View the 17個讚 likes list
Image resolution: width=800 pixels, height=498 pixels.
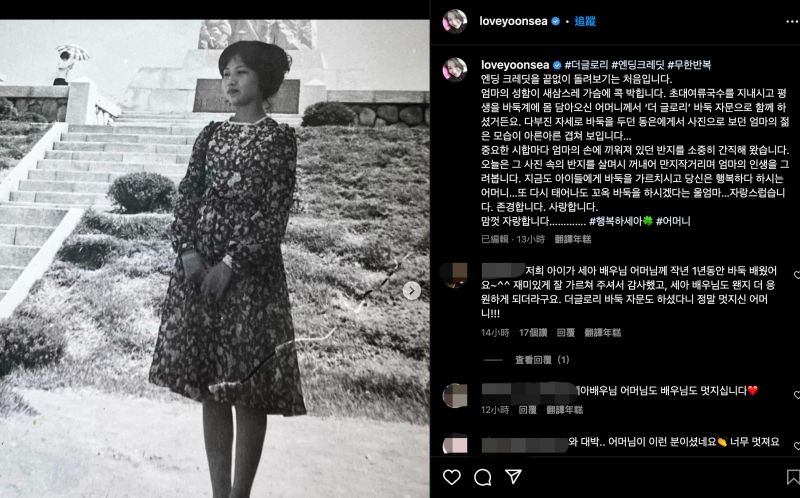pos(533,333)
